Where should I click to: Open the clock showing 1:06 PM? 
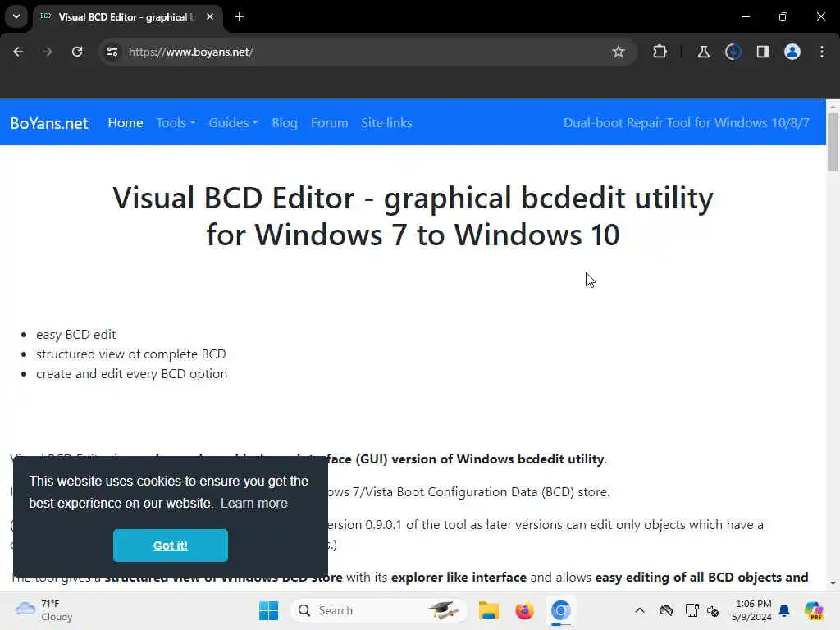(x=752, y=610)
